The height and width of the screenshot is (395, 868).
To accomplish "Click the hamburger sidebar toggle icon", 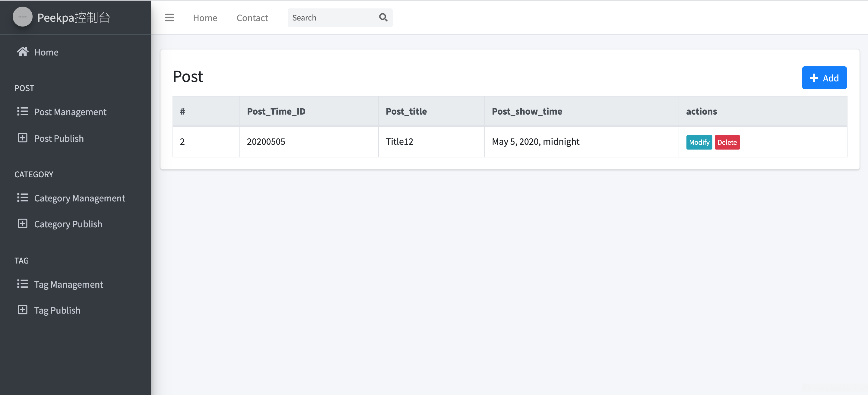I will pos(169,17).
